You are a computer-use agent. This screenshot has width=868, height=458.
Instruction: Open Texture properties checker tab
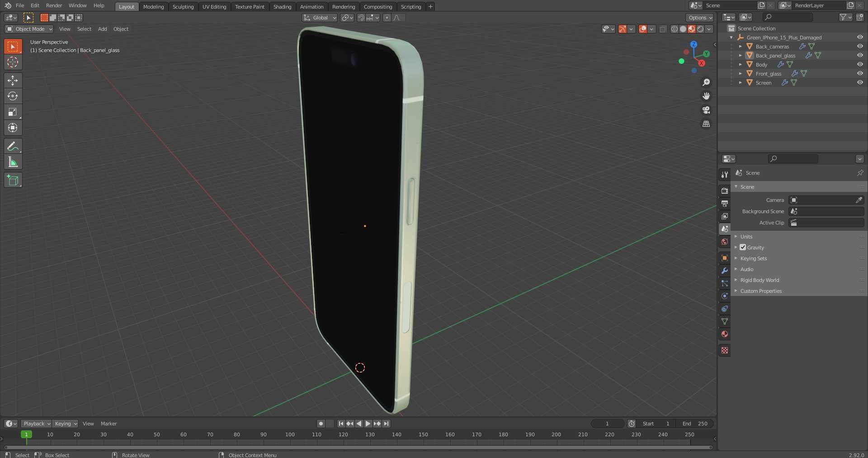click(725, 350)
